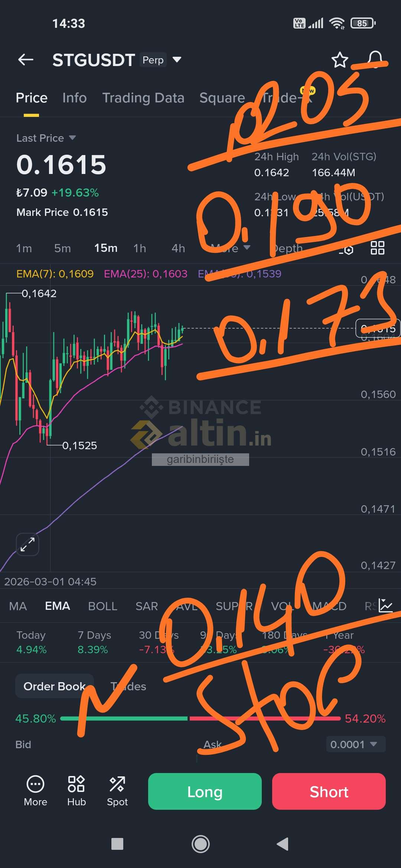
Task: Tap the green Long button
Action: (205, 791)
